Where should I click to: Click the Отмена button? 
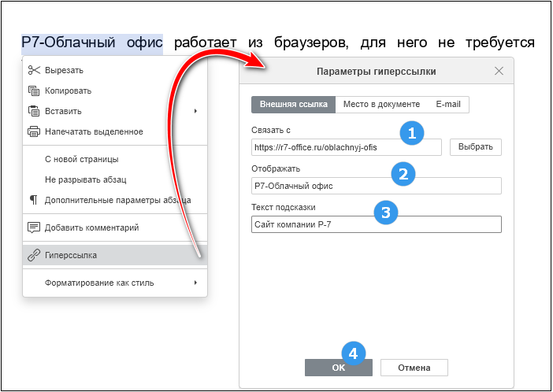[x=414, y=368]
